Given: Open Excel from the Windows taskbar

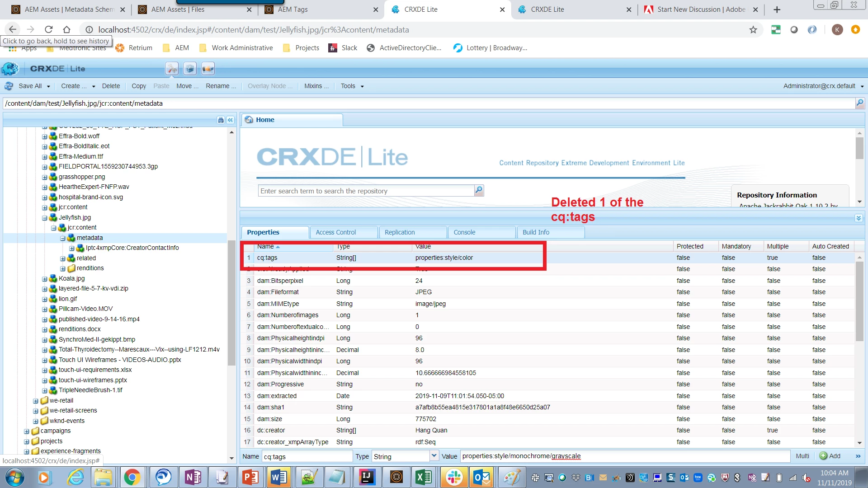Looking at the screenshot, I should pos(424,477).
